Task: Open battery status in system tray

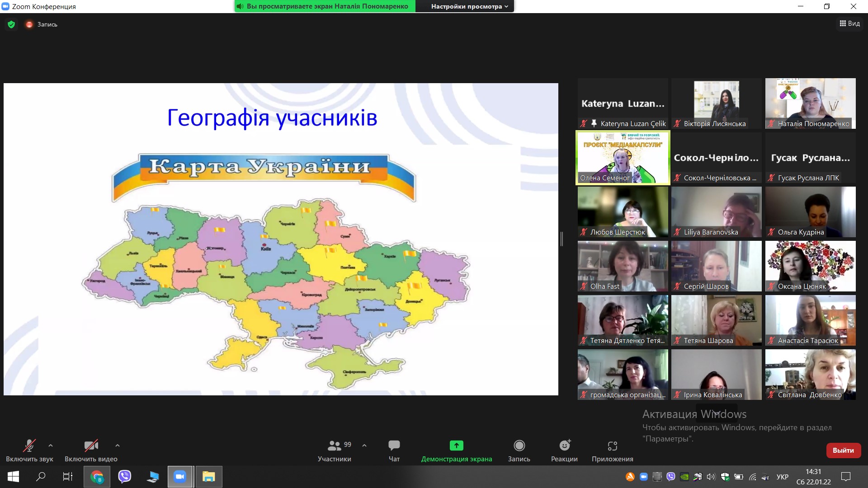Action: point(739,477)
